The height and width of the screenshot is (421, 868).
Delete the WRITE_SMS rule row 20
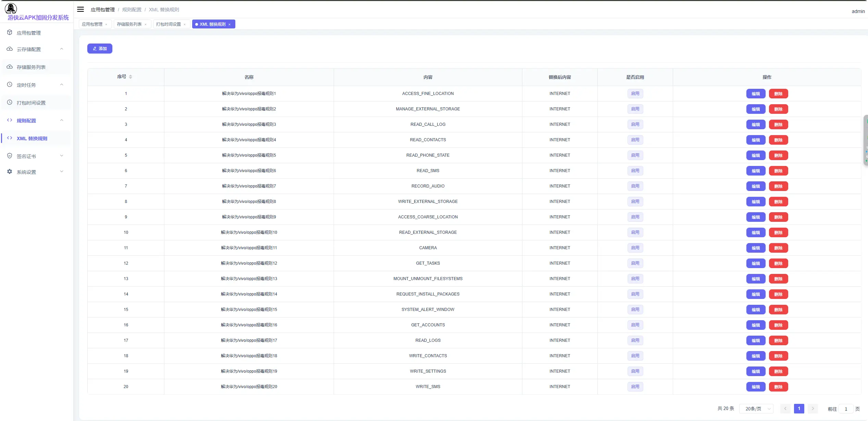778,387
